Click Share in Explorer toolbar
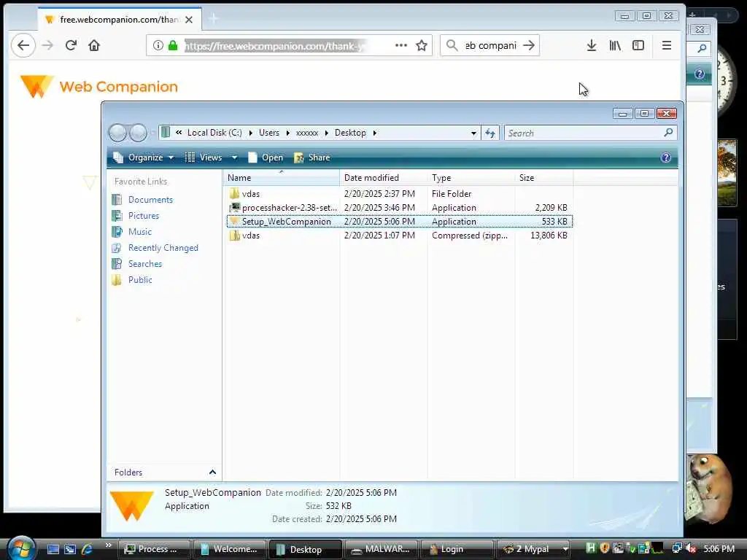 pyautogui.click(x=312, y=157)
